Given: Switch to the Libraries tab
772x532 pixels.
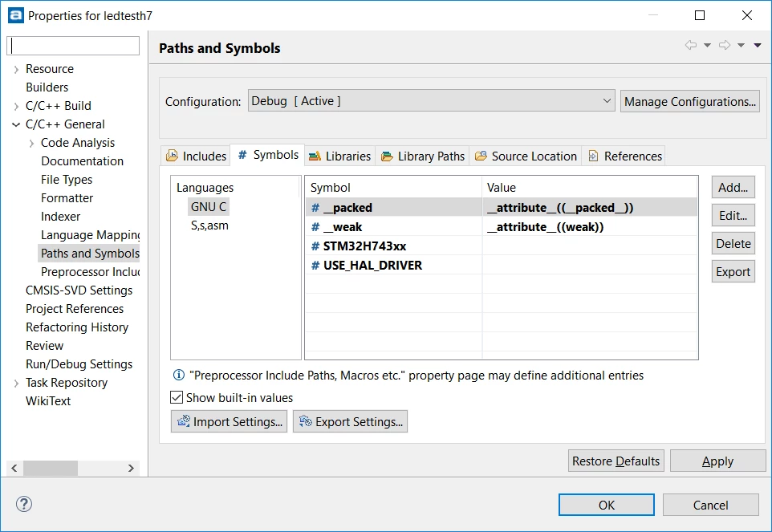Looking at the screenshot, I should click(339, 156).
